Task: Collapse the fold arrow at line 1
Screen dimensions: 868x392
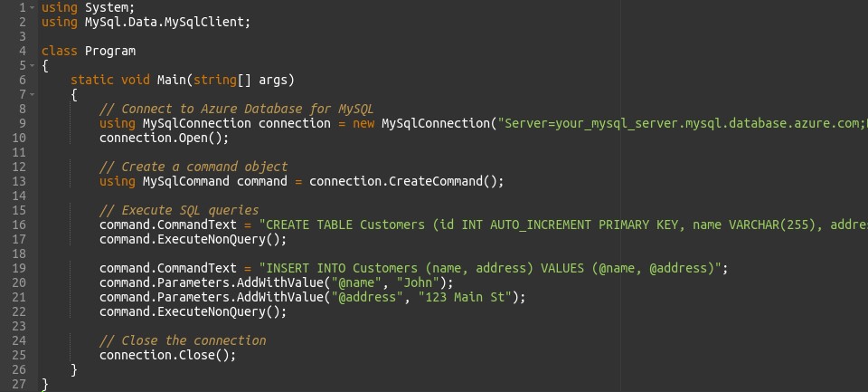Action: (33, 7)
